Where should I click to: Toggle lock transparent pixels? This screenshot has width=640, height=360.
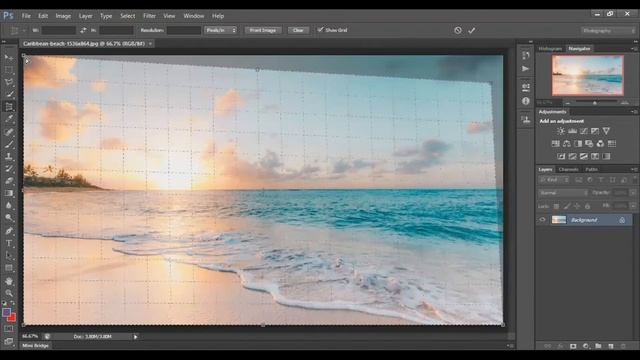[x=556, y=206]
